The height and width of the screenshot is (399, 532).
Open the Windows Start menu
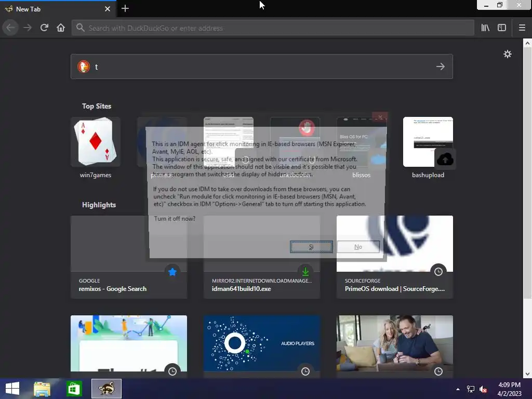pyautogui.click(x=12, y=389)
